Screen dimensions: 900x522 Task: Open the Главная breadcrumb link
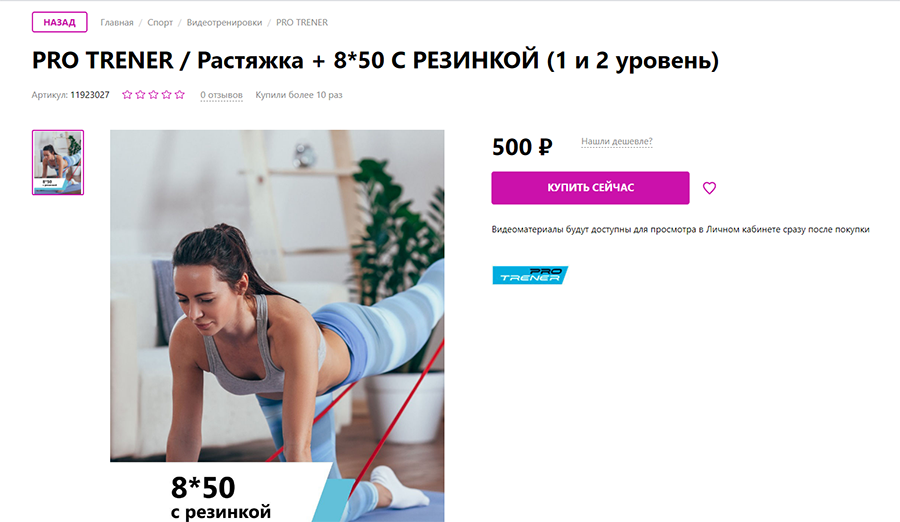point(117,22)
